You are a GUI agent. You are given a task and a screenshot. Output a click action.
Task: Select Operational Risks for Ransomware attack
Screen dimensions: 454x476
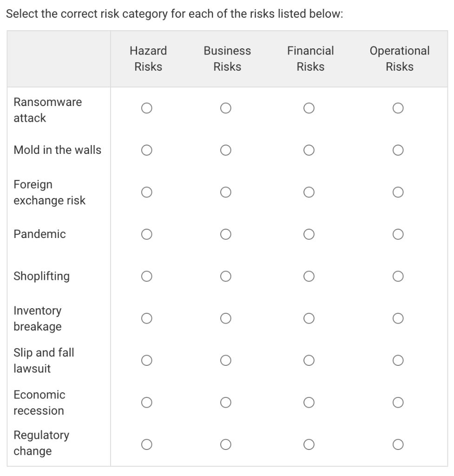[397, 108]
